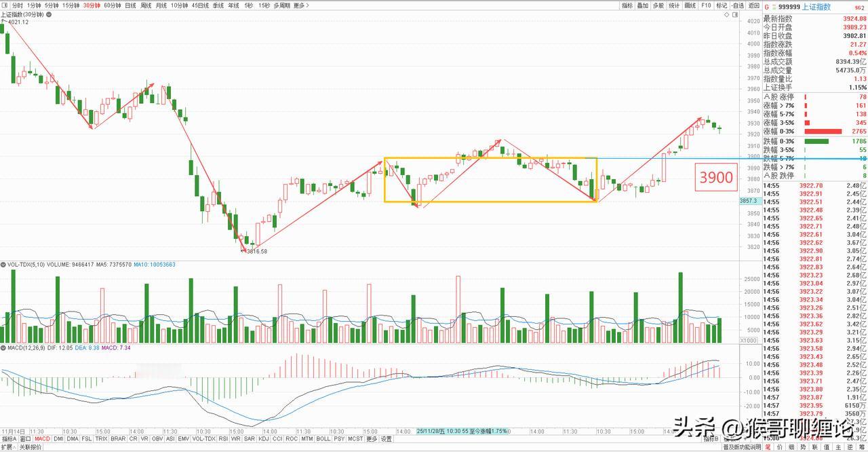Expand 更多 period options
The height and width of the screenshot is (452, 868).
(x=302, y=5)
